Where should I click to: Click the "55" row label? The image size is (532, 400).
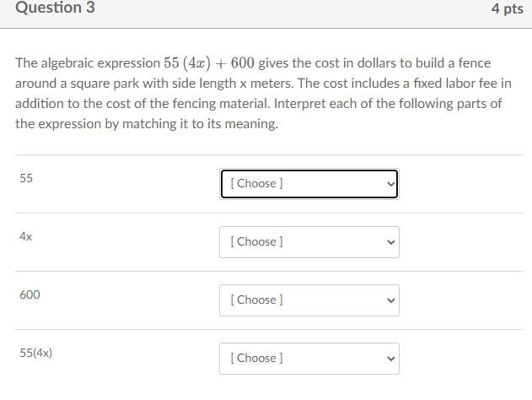[26, 178]
